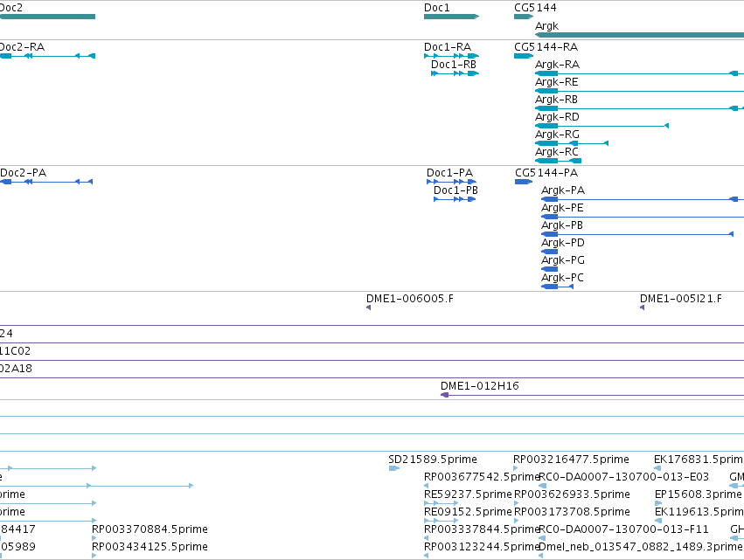
Task: Open the Doc2-RA transcript
Action: [47, 56]
